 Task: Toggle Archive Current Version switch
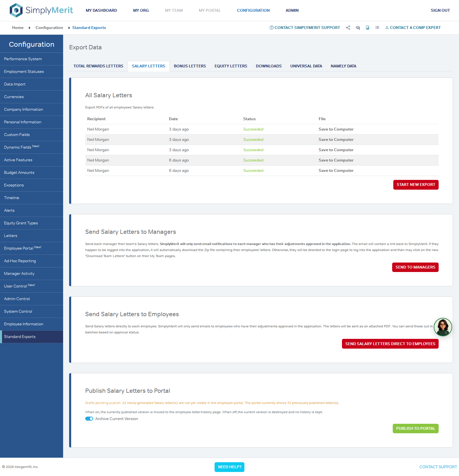coord(89,419)
